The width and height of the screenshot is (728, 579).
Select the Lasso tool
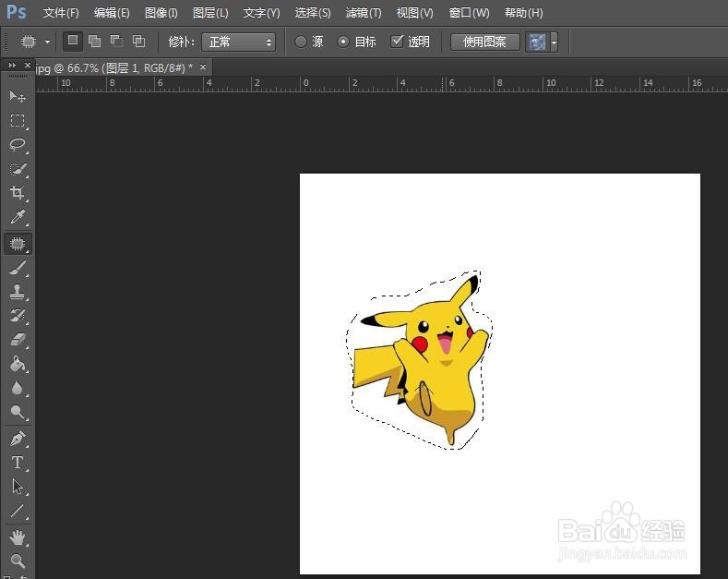(x=18, y=144)
